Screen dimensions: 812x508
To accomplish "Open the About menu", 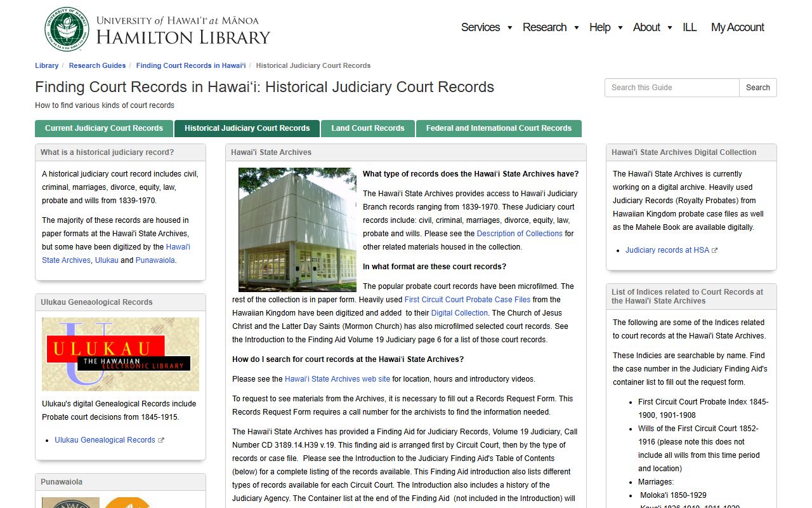I will 646,27.
